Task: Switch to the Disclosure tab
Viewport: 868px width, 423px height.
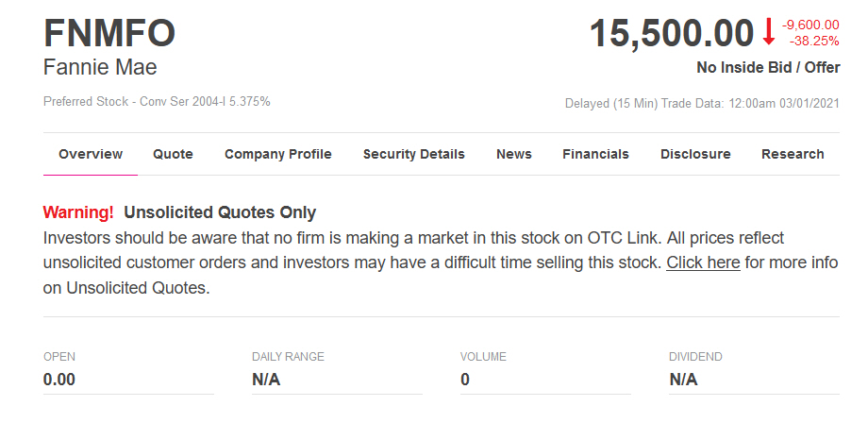Action: pos(695,154)
